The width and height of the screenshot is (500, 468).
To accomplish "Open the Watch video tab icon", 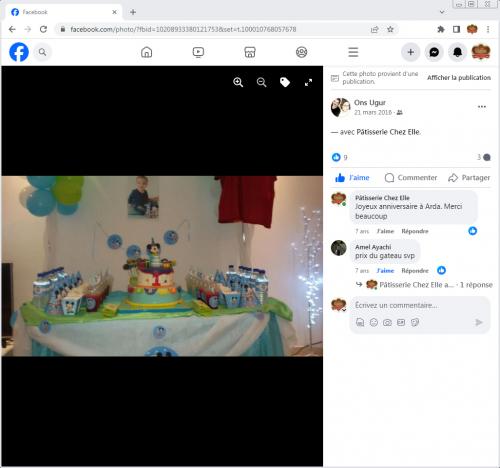I will 198,52.
